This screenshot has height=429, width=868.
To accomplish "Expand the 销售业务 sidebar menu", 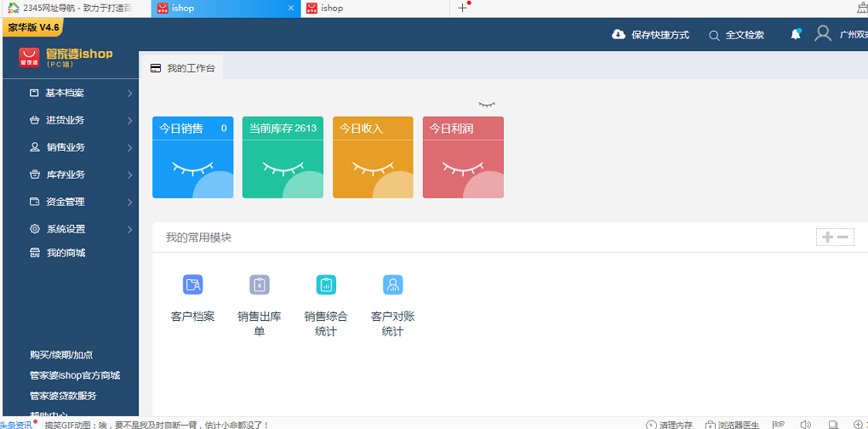I will tap(81, 147).
